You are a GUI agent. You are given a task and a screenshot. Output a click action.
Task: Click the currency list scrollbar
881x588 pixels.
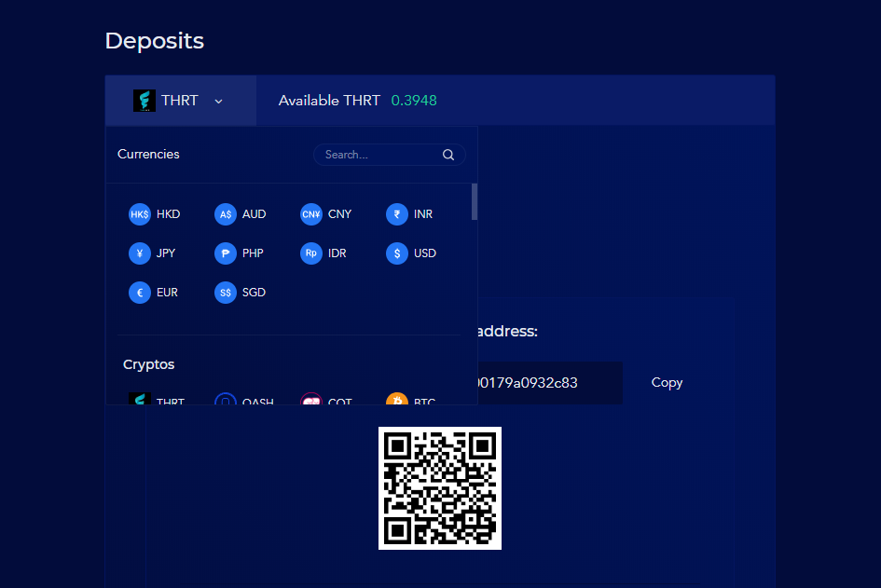click(x=475, y=201)
